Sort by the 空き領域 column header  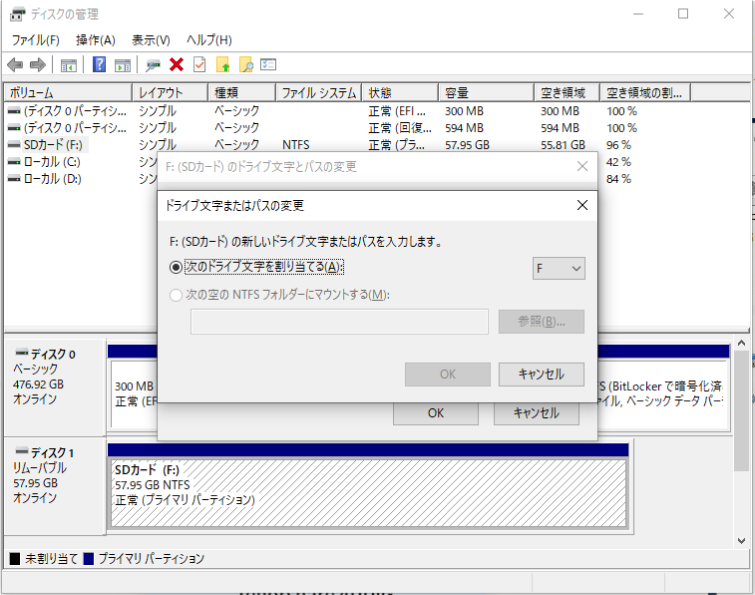567,92
